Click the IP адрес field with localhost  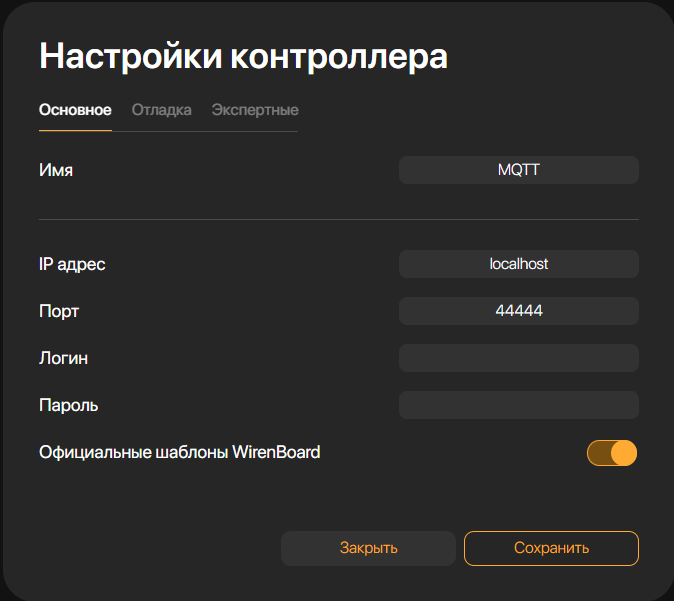click(x=518, y=264)
